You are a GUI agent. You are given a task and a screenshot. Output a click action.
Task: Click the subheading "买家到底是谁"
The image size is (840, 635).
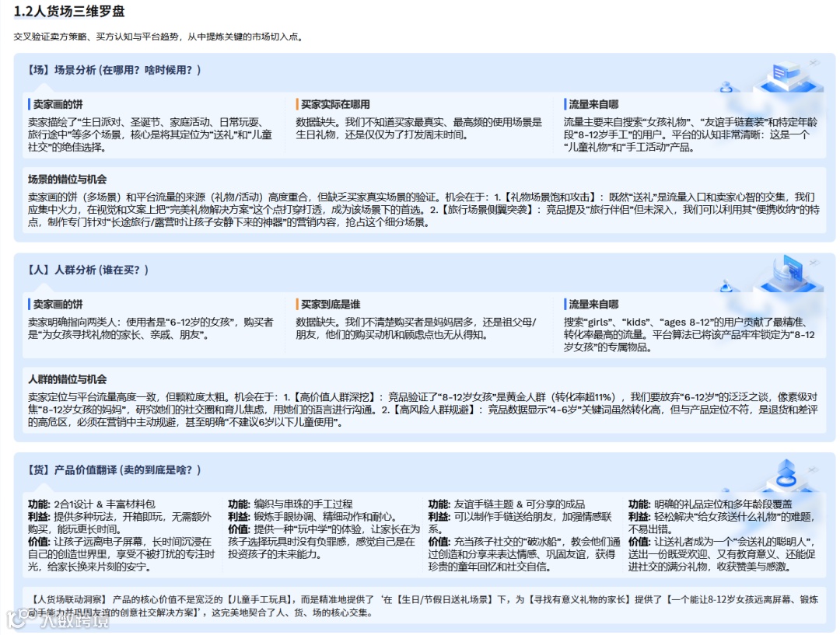(x=330, y=305)
